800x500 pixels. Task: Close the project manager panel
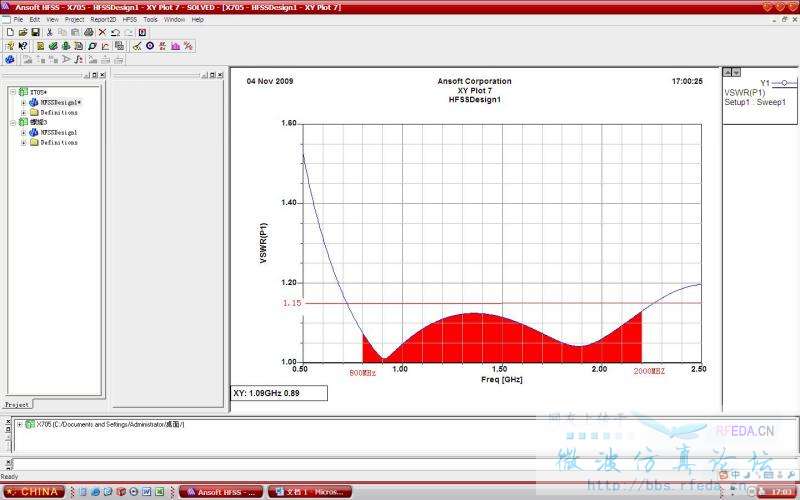pos(102,75)
